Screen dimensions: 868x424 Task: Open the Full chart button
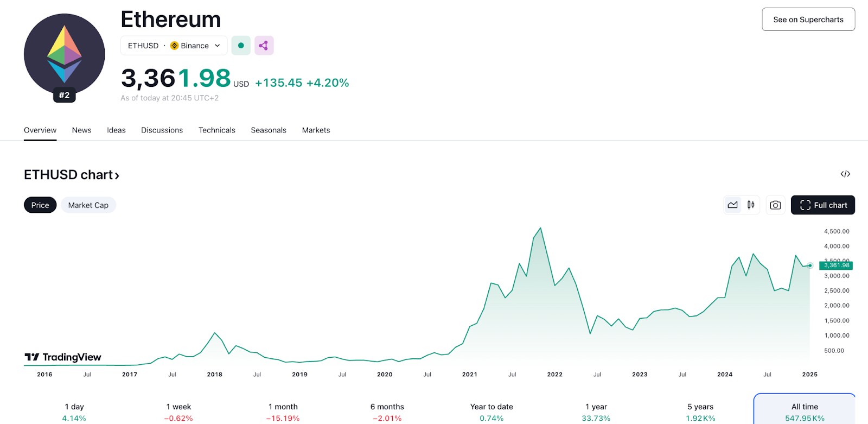823,205
